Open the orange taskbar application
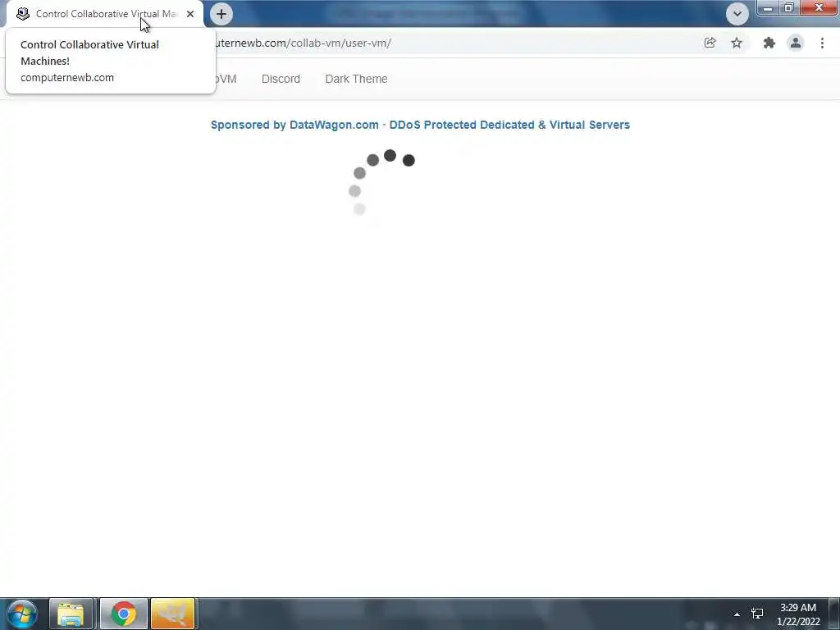The height and width of the screenshot is (630, 840). pyautogui.click(x=173, y=614)
